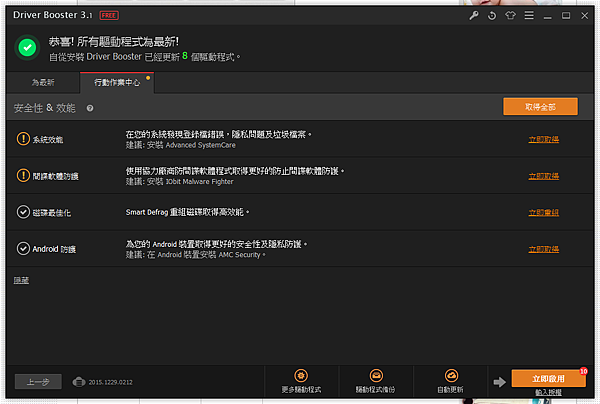Viewport: 600px width, 404px height.
Task: Click the database version icon near 2015.1229.0212
Action: coord(79,382)
